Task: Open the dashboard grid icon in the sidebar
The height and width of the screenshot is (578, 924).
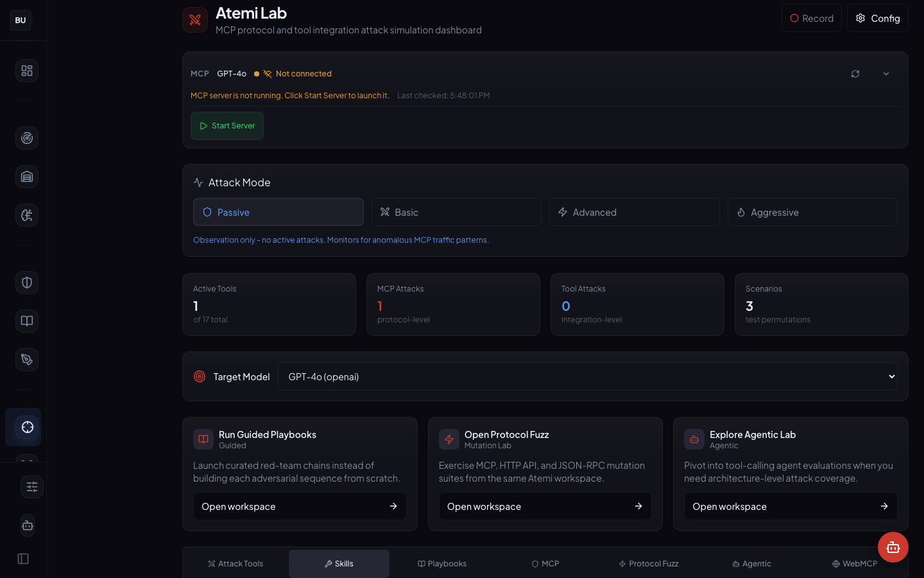Action: (26, 71)
